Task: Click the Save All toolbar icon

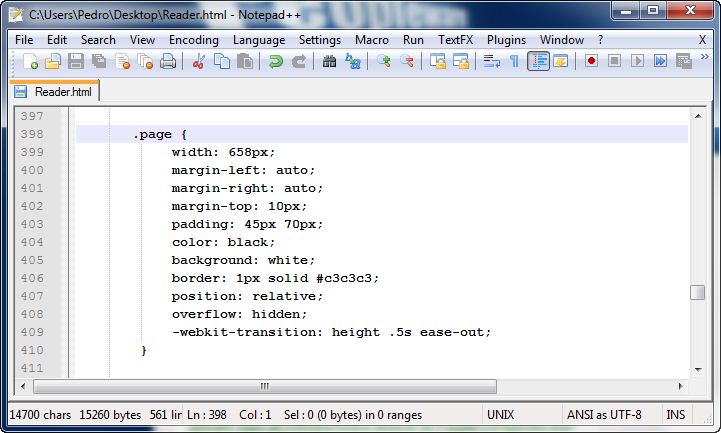Action: click(x=99, y=61)
